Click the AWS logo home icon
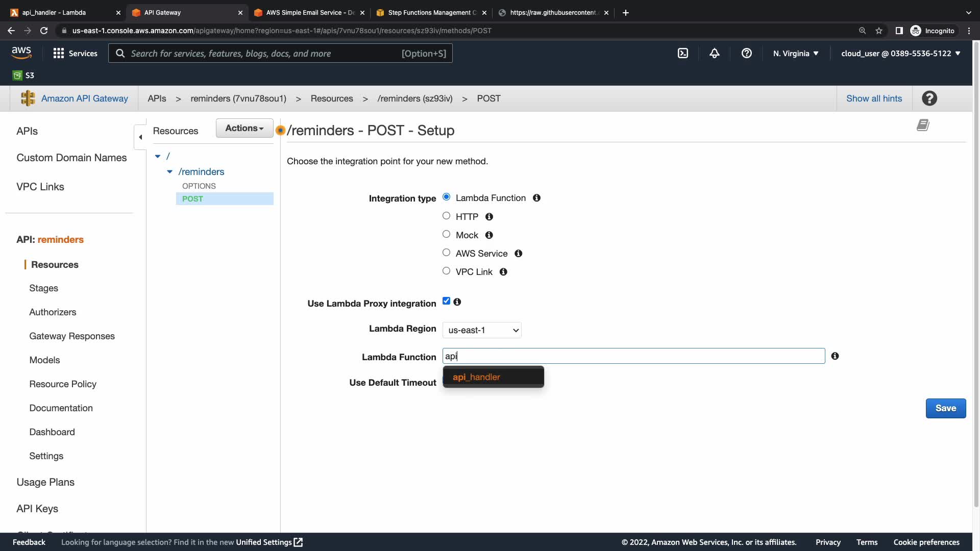Screen dimensions: 980x551 (21, 53)
